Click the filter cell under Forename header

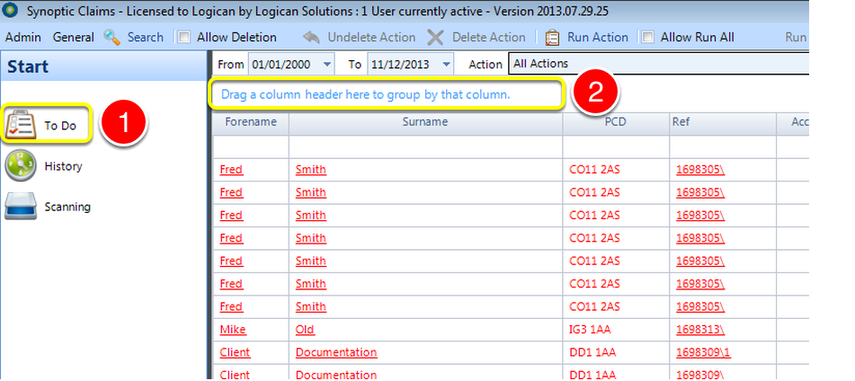click(251, 147)
